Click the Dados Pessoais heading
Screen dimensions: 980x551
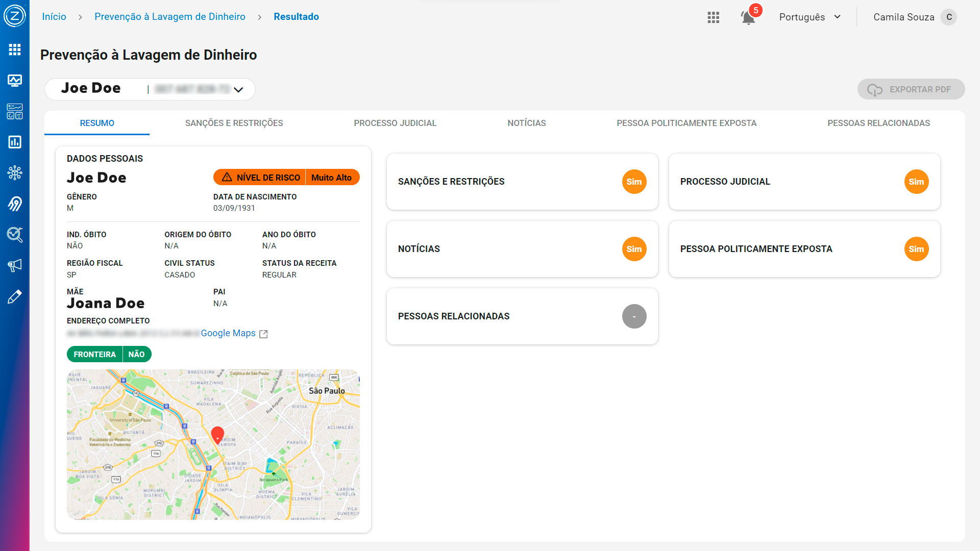(105, 159)
